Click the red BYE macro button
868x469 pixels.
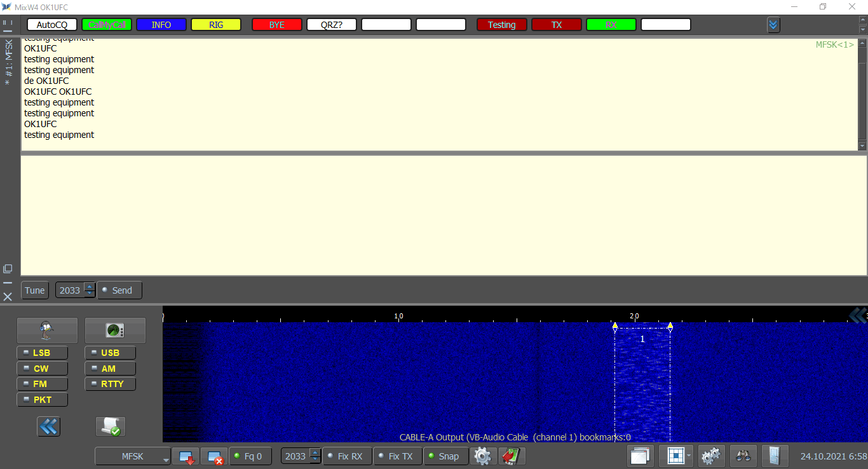(276, 25)
